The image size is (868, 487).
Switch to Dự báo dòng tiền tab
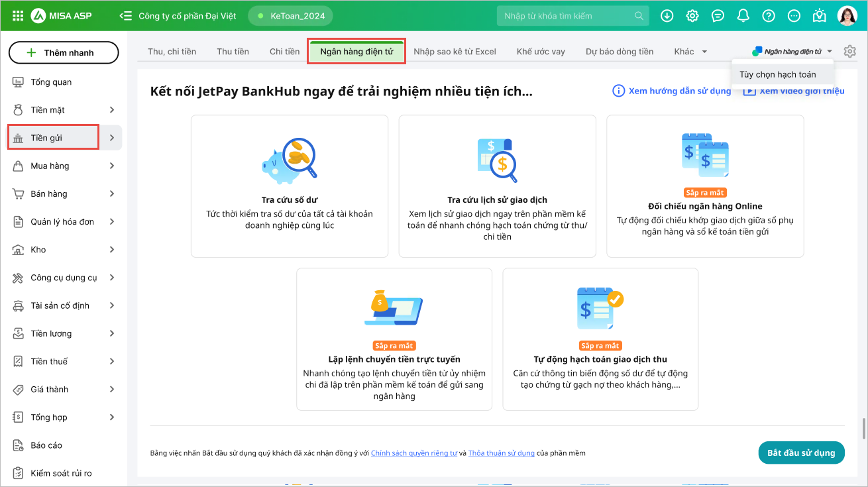coord(620,51)
